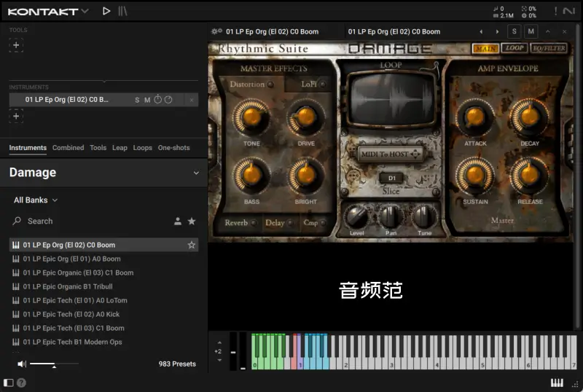Filter by user presets icon
The image size is (583, 392).
pyautogui.click(x=178, y=222)
